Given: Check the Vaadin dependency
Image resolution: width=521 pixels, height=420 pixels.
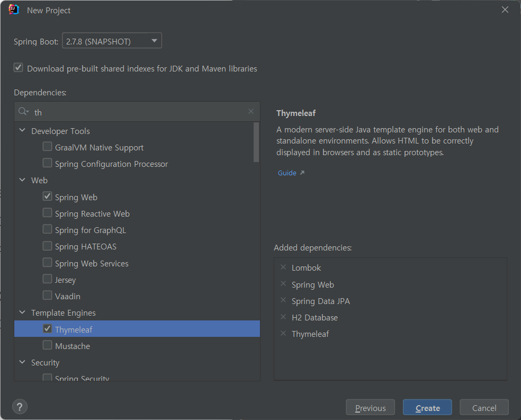Looking at the screenshot, I should [47, 296].
